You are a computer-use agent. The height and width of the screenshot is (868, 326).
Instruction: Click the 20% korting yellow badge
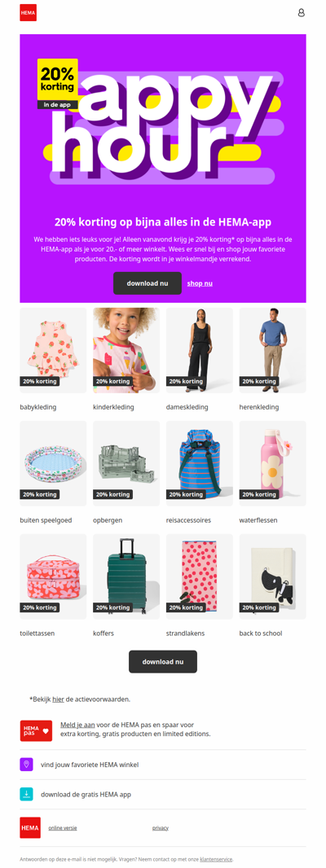click(x=58, y=79)
